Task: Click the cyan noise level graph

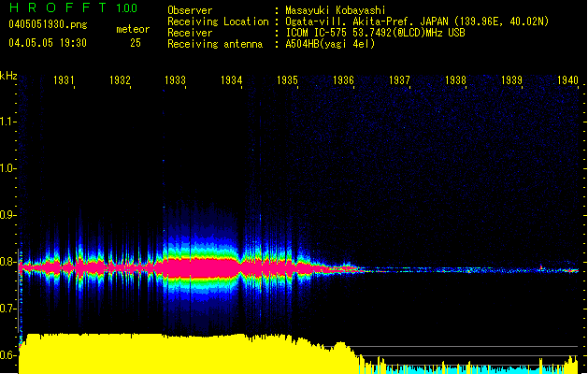Action: tap(468, 369)
